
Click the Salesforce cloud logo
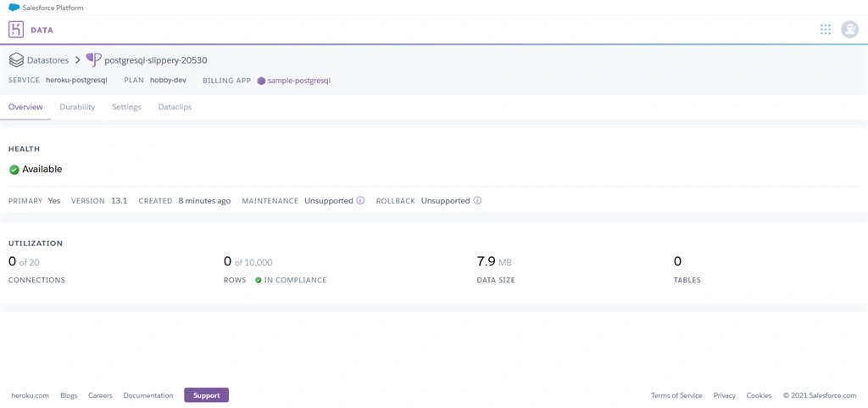14,7
